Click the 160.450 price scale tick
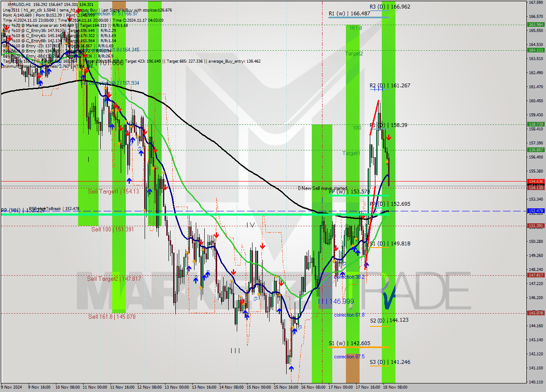The height and width of the screenshot is (392, 546). (x=536, y=101)
